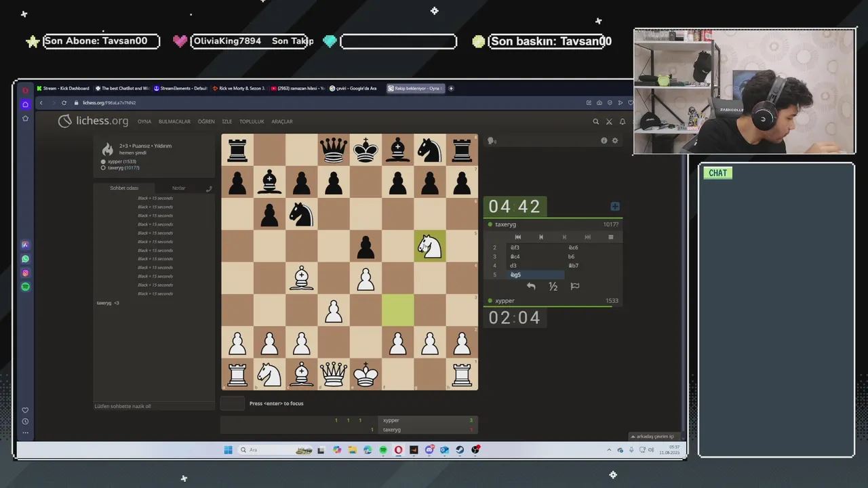868x488 pixels.
Task: Open the Stream - Kick Dashboard browser tab
Action: pyautogui.click(x=63, y=88)
